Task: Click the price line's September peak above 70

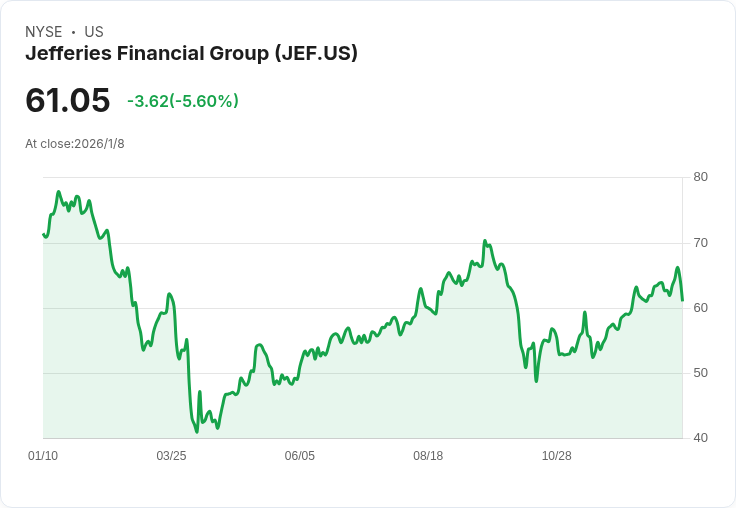Action: [x=484, y=241]
